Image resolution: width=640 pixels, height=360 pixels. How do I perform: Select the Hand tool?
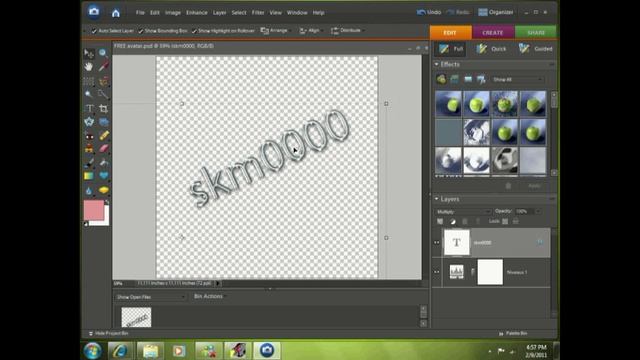point(89,67)
